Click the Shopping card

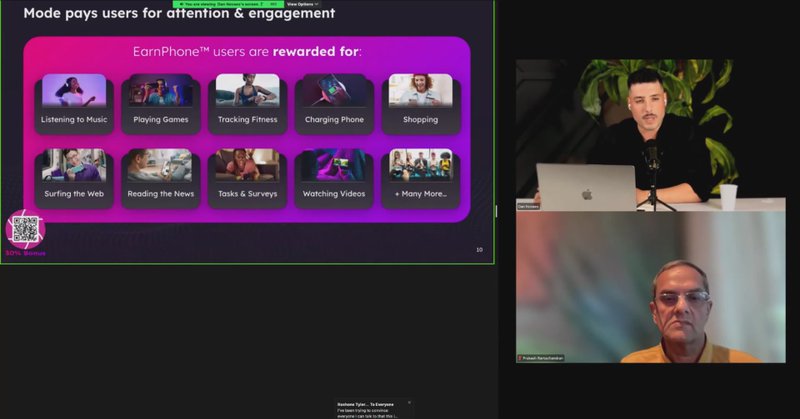point(421,104)
